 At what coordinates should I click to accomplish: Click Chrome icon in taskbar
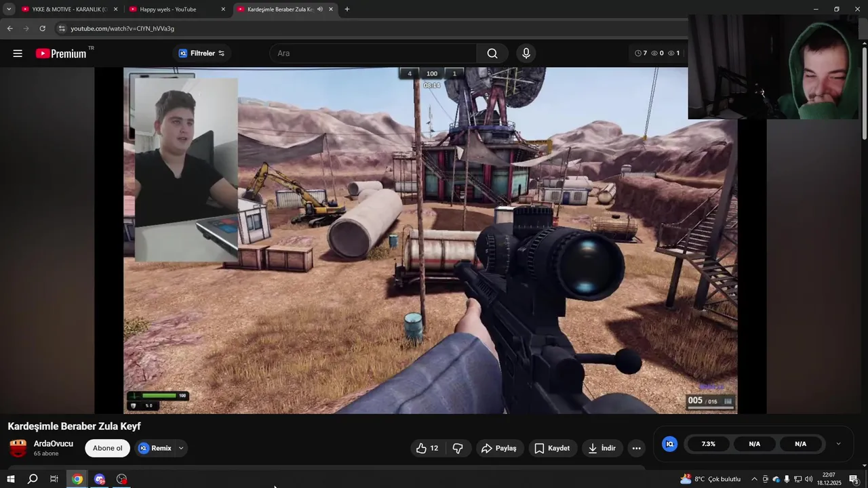coord(77,479)
